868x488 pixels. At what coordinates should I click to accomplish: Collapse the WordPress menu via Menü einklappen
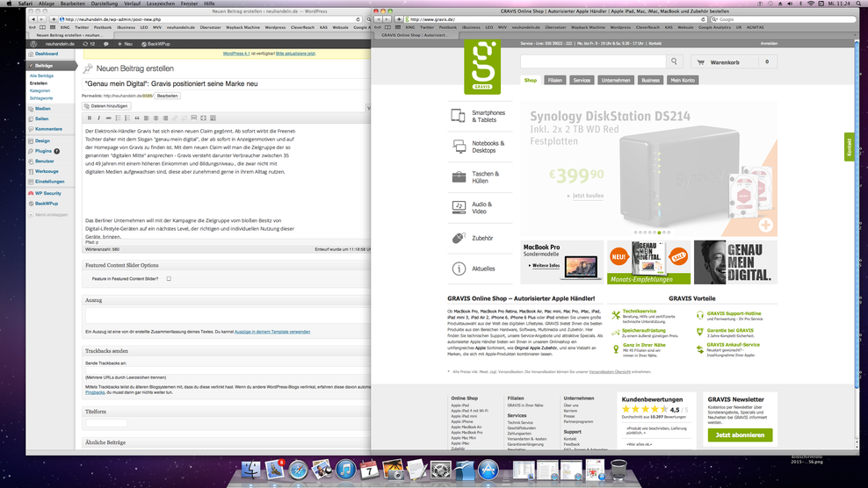(x=47, y=215)
